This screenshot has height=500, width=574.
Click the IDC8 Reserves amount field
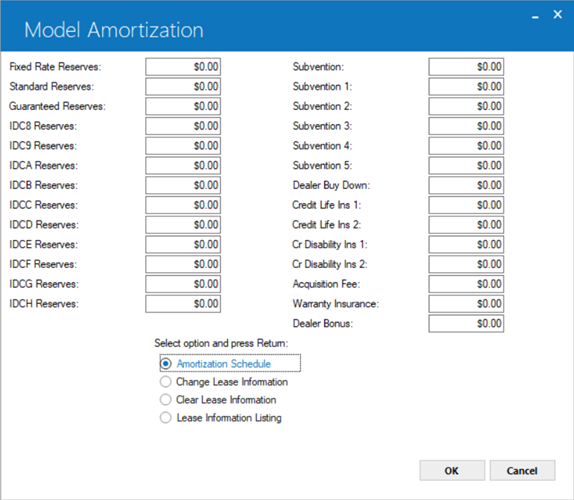[x=183, y=126]
